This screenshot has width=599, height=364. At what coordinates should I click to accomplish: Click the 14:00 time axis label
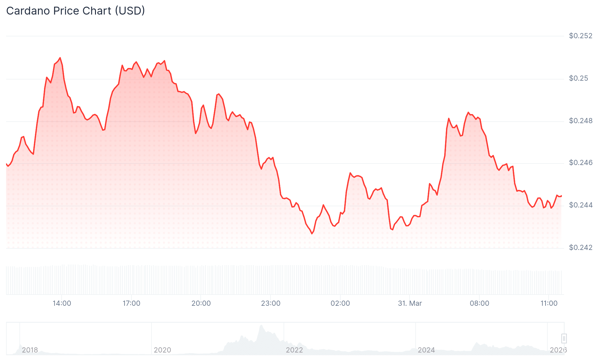click(x=62, y=303)
